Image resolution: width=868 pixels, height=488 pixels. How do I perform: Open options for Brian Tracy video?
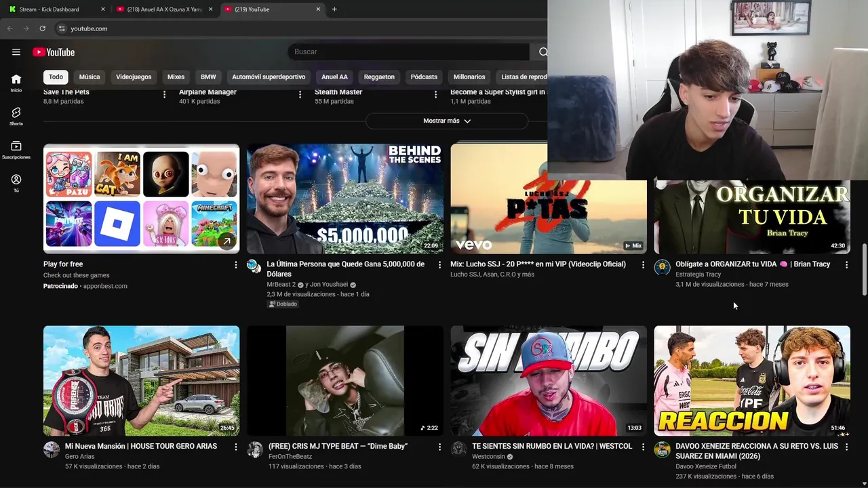[x=846, y=264]
